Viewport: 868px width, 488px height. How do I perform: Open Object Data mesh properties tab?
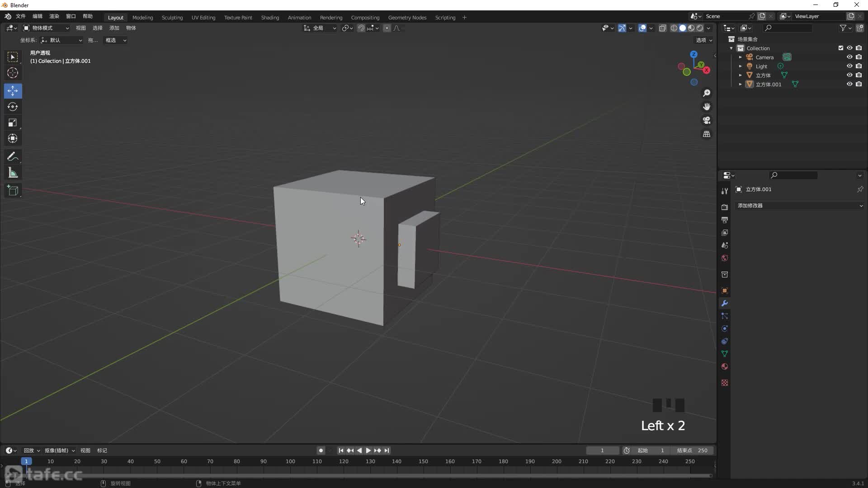coord(725,354)
